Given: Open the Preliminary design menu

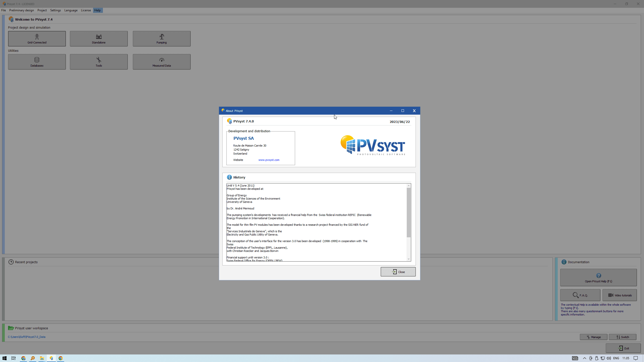Looking at the screenshot, I should coord(21,10).
